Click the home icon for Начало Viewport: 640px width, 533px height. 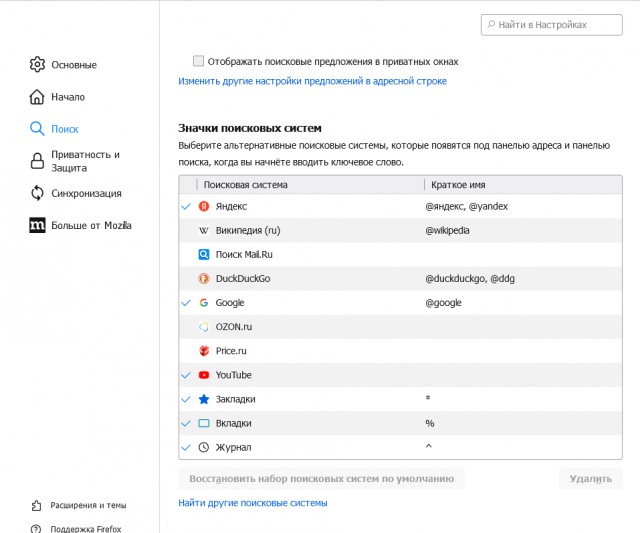37,97
